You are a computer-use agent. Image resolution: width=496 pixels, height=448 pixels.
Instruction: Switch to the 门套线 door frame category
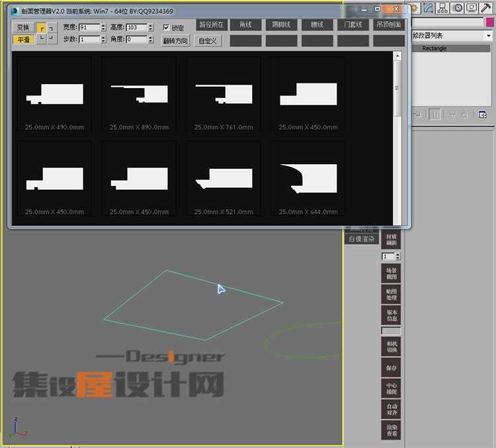click(x=352, y=24)
